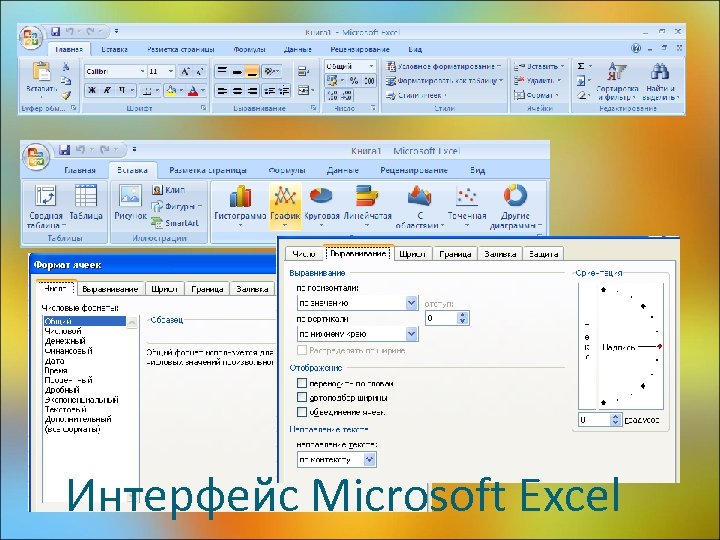The height and width of the screenshot is (540, 720).
Task: Click the Format Painter brush icon
Action: tap(66, 95)
